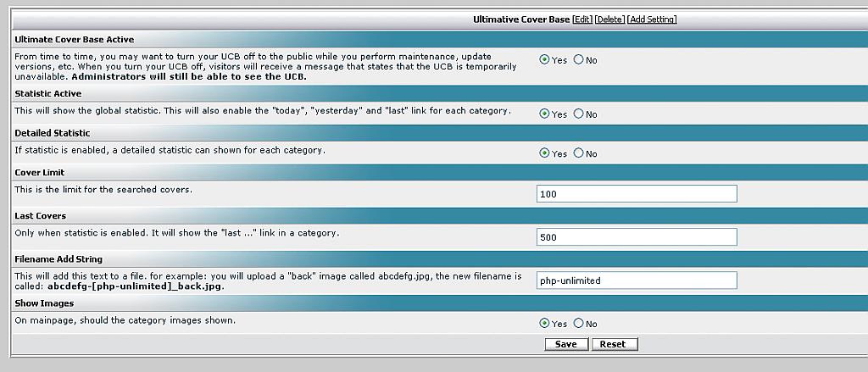Click the Delete link in header
This screenshot has width=868, height=372.
(609, 19)
